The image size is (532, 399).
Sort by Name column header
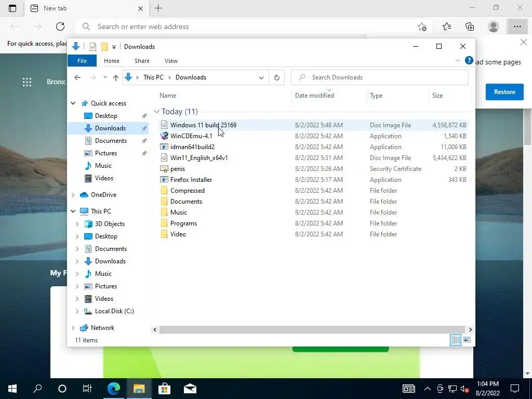tap(168, 96)
